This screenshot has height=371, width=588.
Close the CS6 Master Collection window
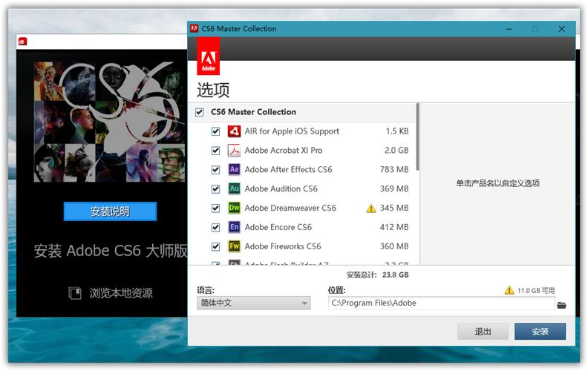[x=561, y=29]
